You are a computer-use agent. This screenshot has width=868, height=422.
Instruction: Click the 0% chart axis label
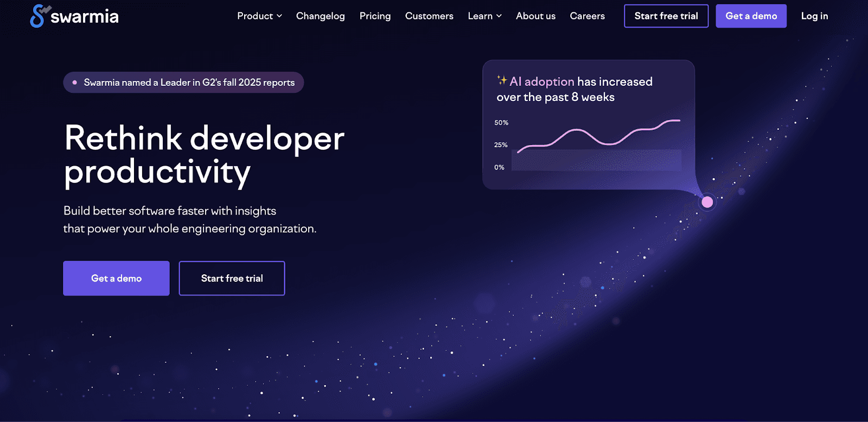coord(499,167)
